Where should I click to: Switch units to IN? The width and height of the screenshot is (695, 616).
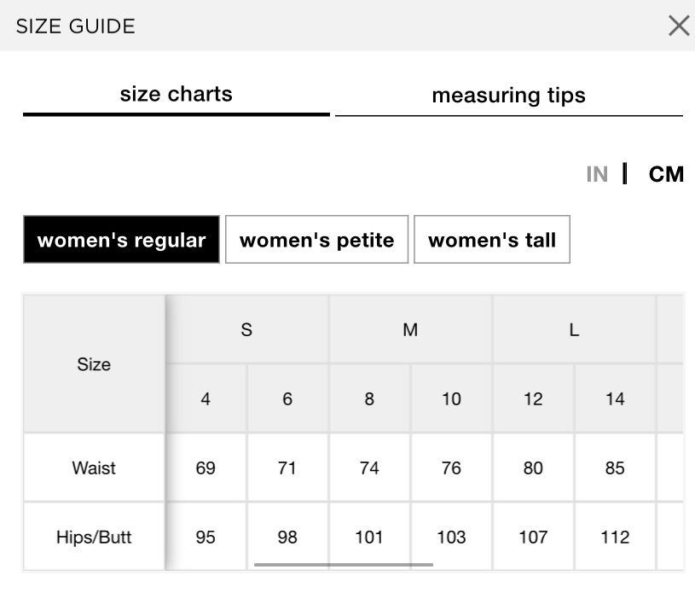coord(597,174)
